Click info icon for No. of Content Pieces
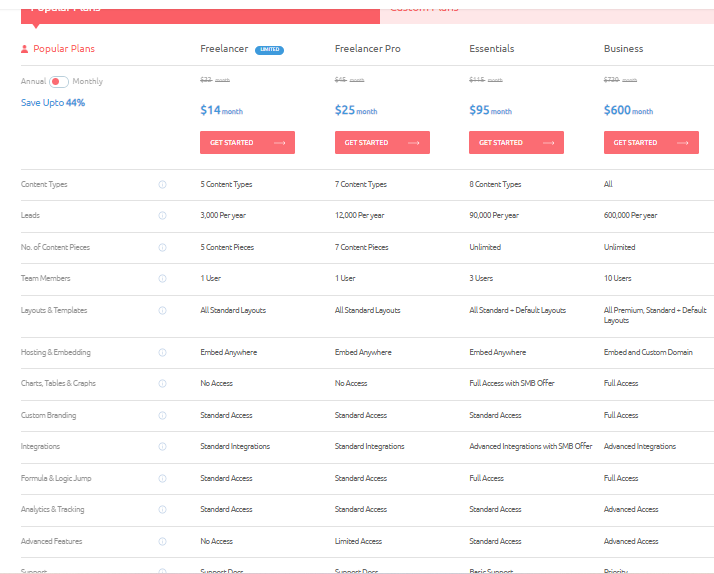Image resolution: width=714 pixels, height=574 pixels. click(162, 247)
